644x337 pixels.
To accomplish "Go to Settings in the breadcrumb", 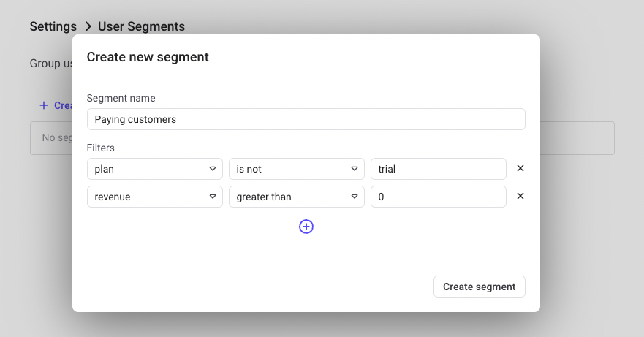I will point(53,26).
